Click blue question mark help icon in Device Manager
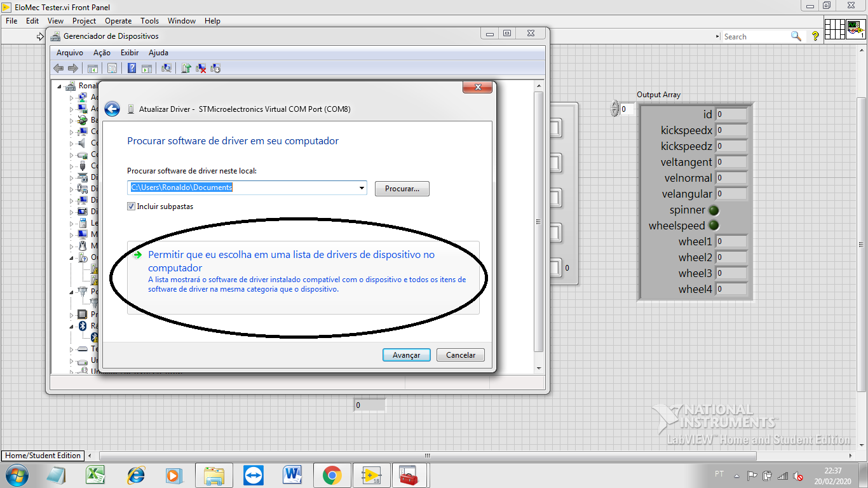This screenshot has height=488, width=868. [x=132, y=68]
